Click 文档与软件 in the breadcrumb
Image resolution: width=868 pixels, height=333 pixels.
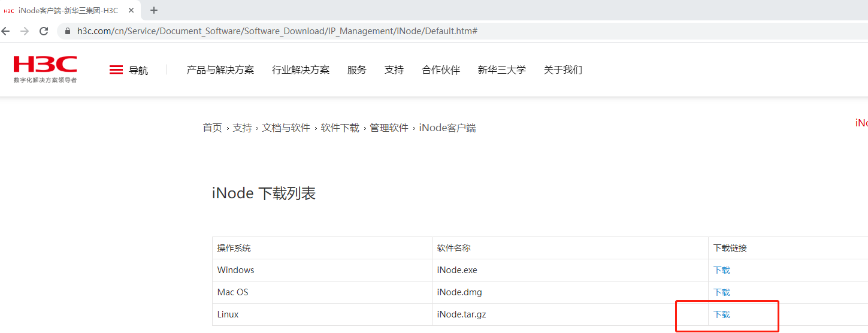pos(286,128)
